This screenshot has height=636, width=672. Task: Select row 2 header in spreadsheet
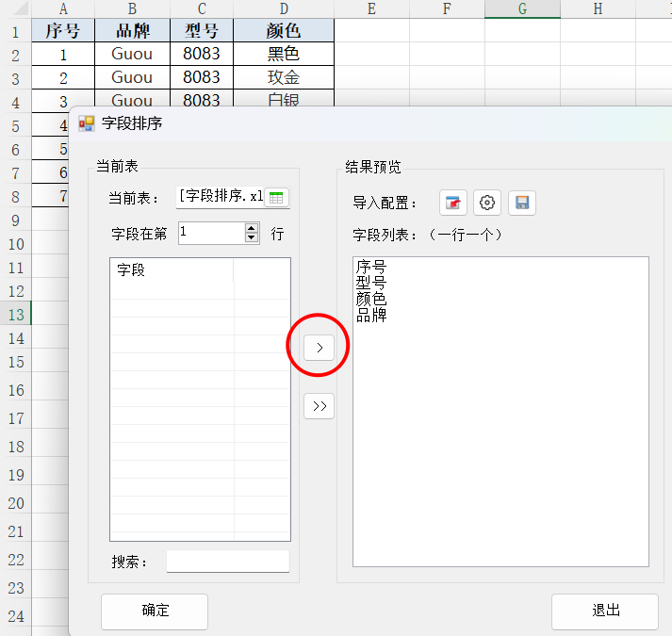pos(15,55)
